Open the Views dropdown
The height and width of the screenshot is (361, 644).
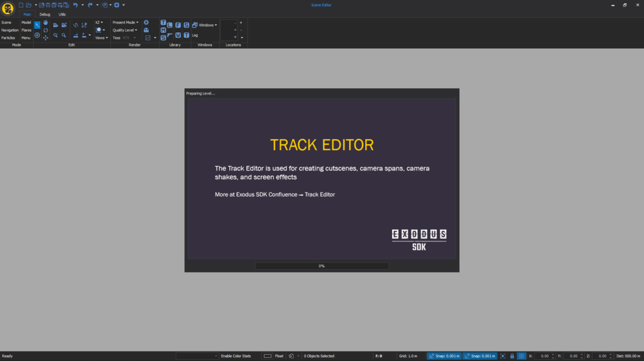tap(101, 38)
